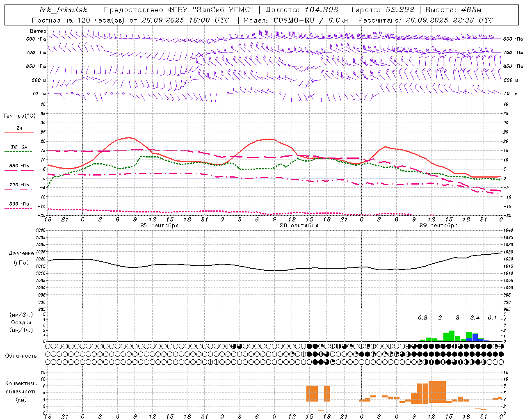525x420 pixels.
Task: Click the "Давление" pressure panel label
Action: point(21,253)
